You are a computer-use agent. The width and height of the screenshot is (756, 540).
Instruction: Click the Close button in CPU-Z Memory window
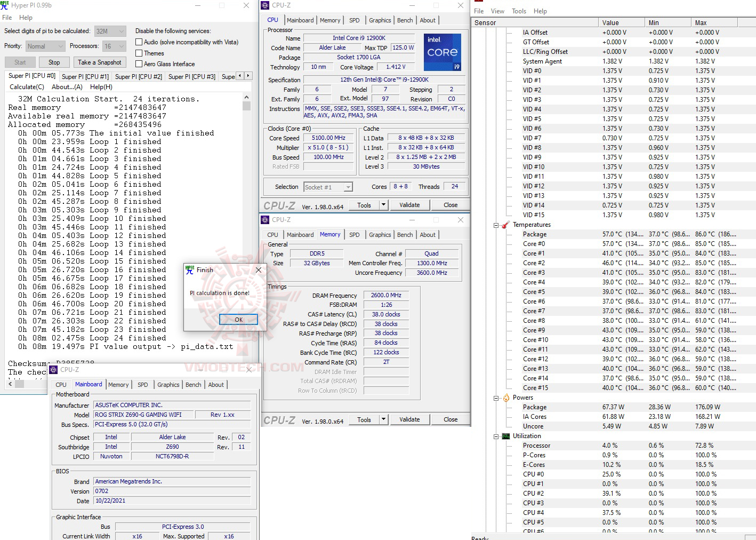[x=451, y=419]
